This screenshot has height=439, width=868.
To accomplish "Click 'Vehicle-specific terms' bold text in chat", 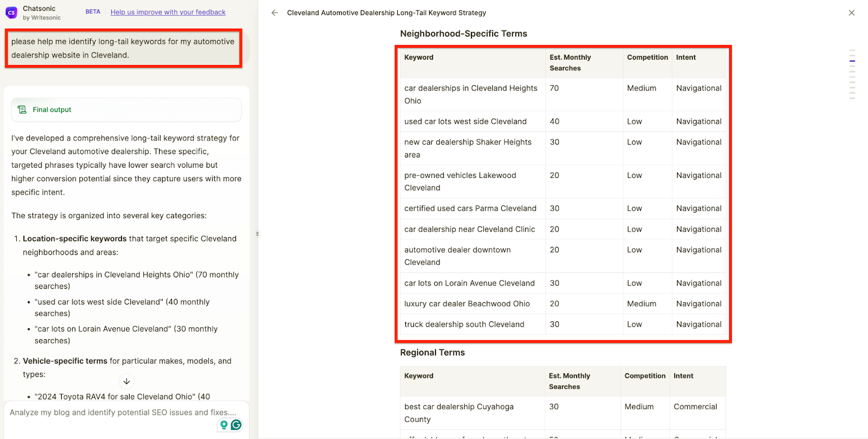I will (65, 361).
